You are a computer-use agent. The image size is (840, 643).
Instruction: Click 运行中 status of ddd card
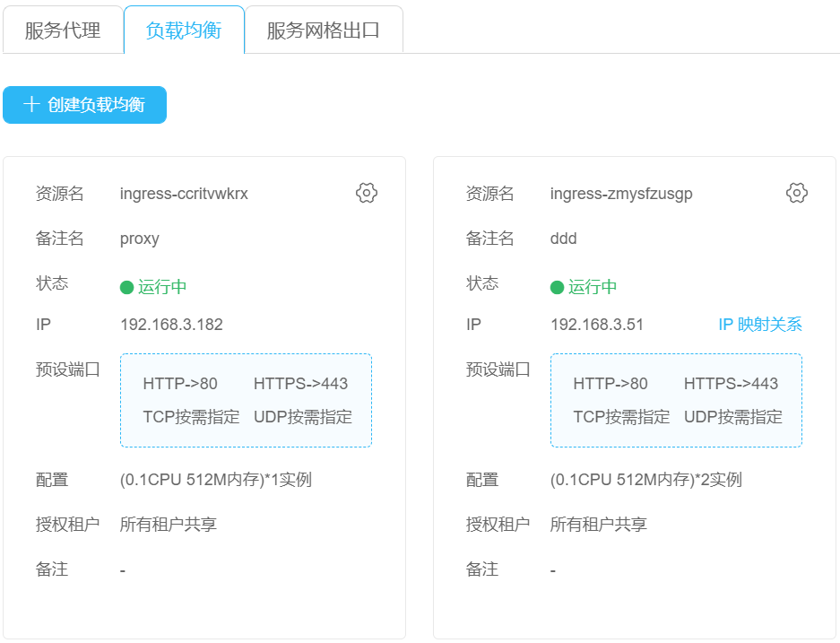[584, 287]
